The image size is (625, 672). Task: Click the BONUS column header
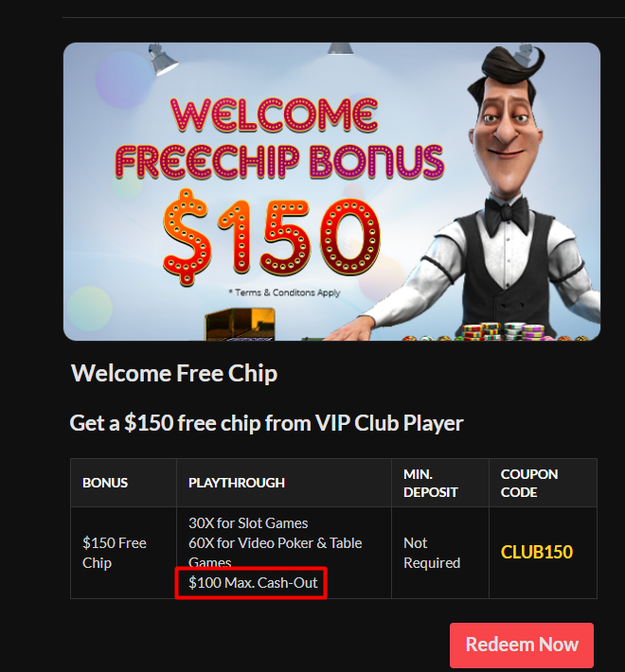click(105, 483)
